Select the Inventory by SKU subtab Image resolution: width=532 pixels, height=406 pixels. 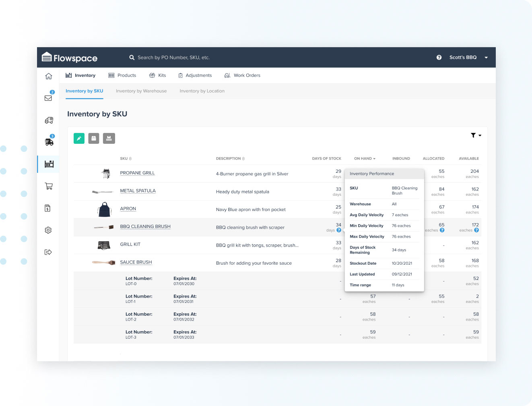(85, 91)
